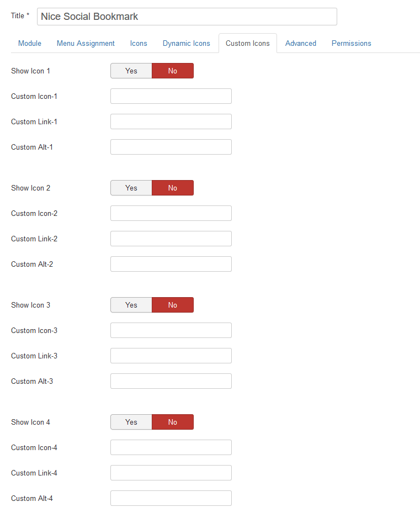Open the Permissions tab
Image resolution: width=420 pixels, height=523 pixels.
[x=351, y=43]
